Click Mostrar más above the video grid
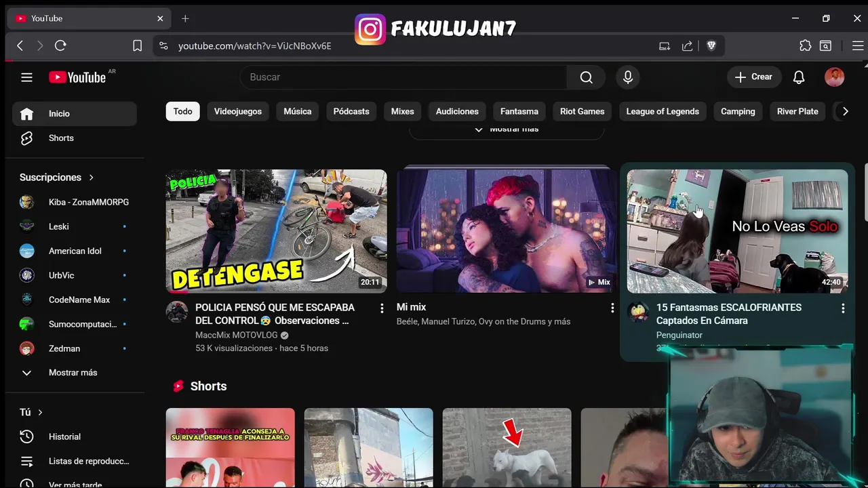Screen dimensions: 868x488 pos(507,129)
